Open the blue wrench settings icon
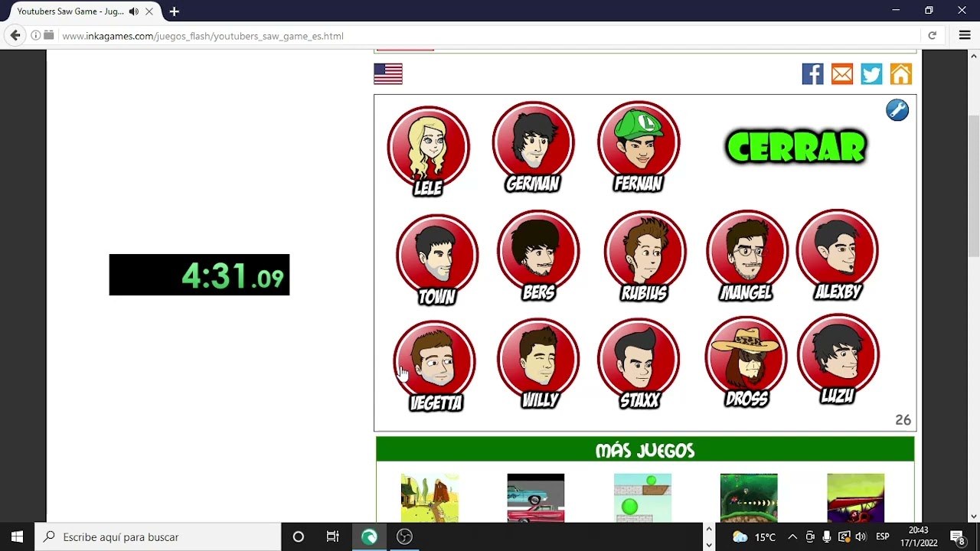 pos(897,110)
